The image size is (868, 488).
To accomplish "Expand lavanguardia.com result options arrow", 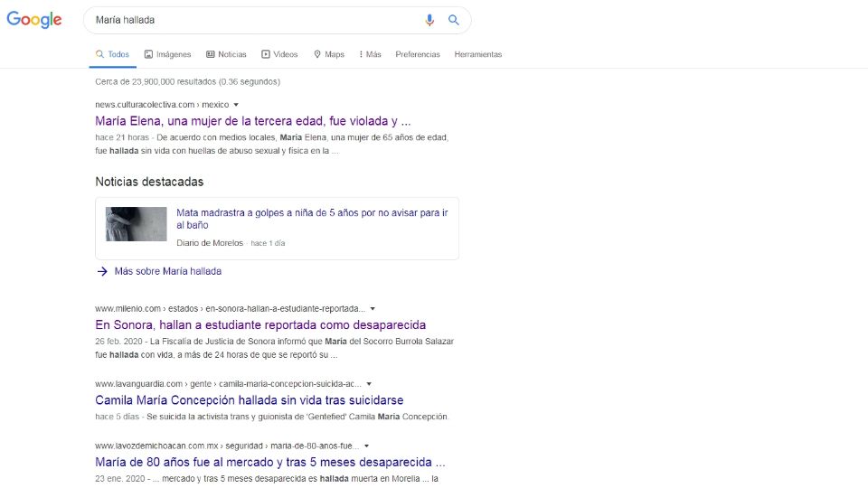I will click(369, 384).
